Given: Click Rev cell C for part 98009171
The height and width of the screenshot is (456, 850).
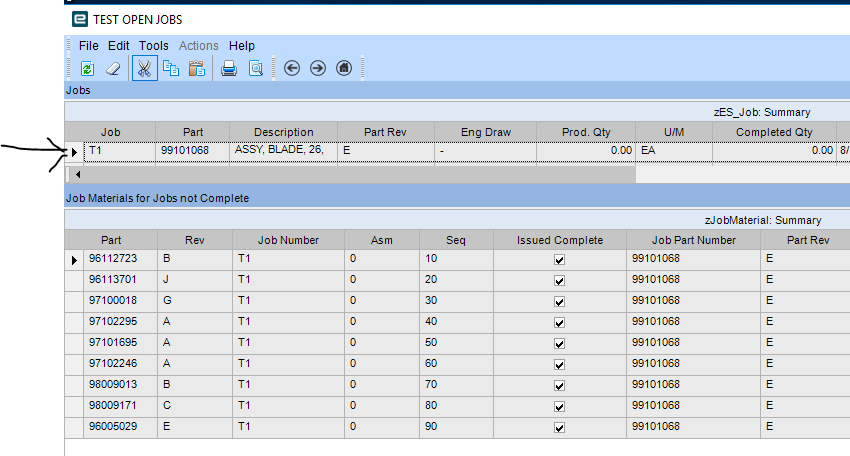Looking at the screenshot, I should pos(195,407).
